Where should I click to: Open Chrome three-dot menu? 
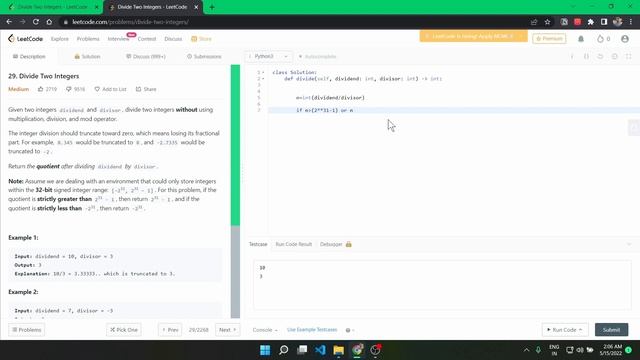[x=631, y=22]
